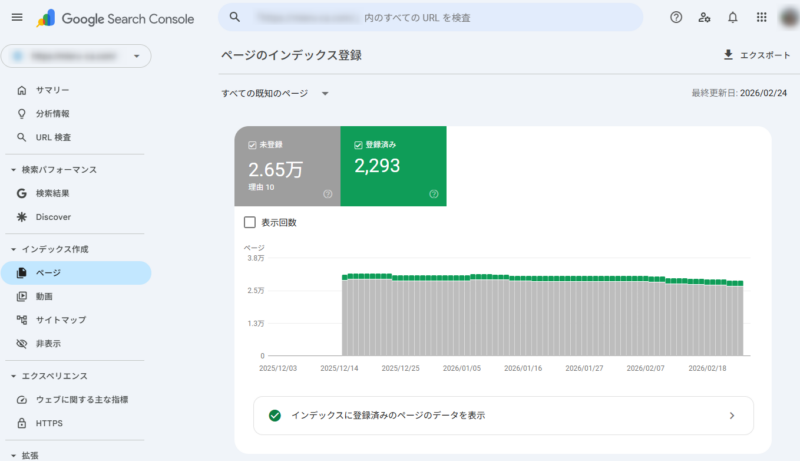Image resolution: width=800 pixels, height=461 pixels.
Task: Enable the 表示回数 checkbox
Action: pos(250,222)
